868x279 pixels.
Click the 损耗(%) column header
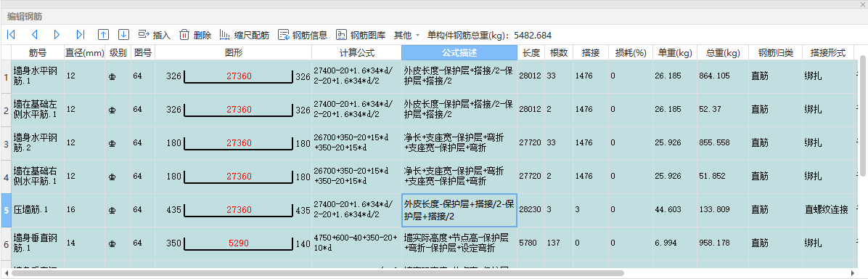pos(631,53)
